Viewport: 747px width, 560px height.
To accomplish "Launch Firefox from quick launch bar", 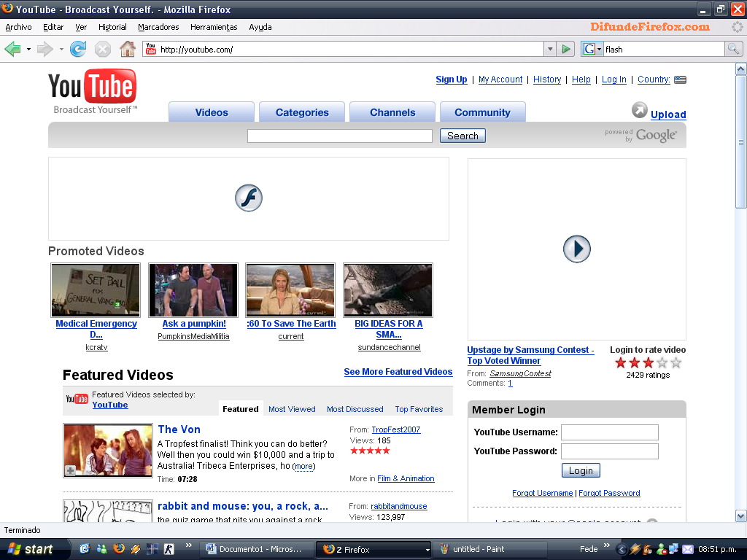I will [119, 549].
